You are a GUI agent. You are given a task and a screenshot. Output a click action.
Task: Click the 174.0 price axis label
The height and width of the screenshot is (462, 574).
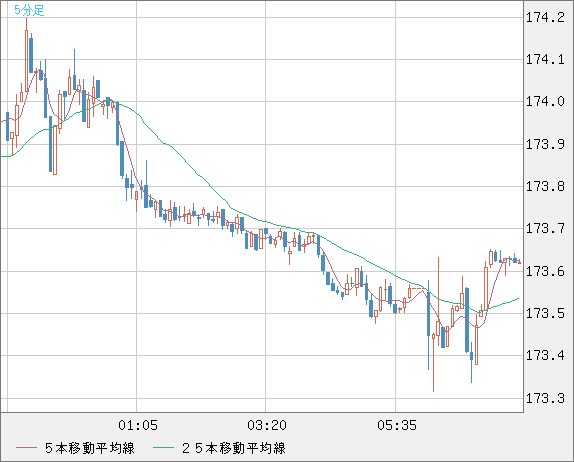tap(545, 101)
